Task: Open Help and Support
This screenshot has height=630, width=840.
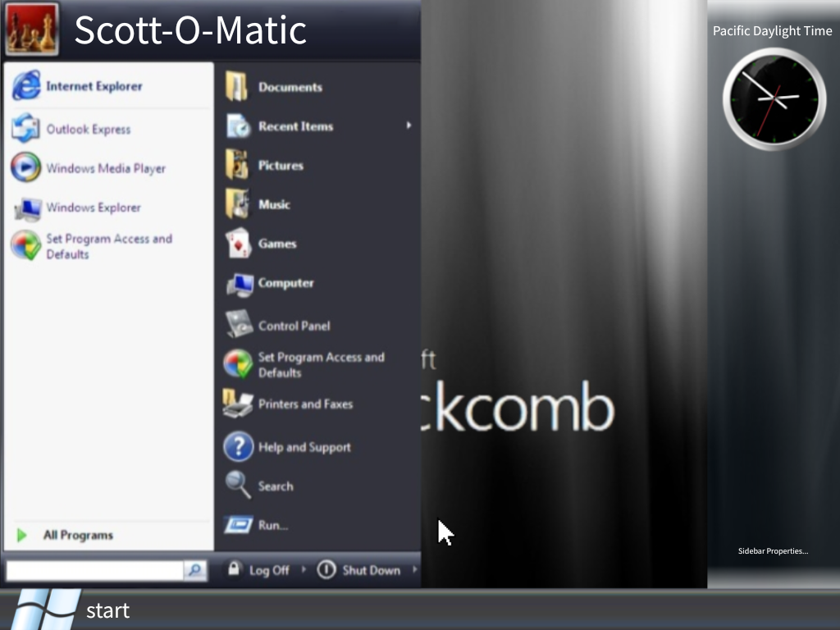Action: point(304,446)
